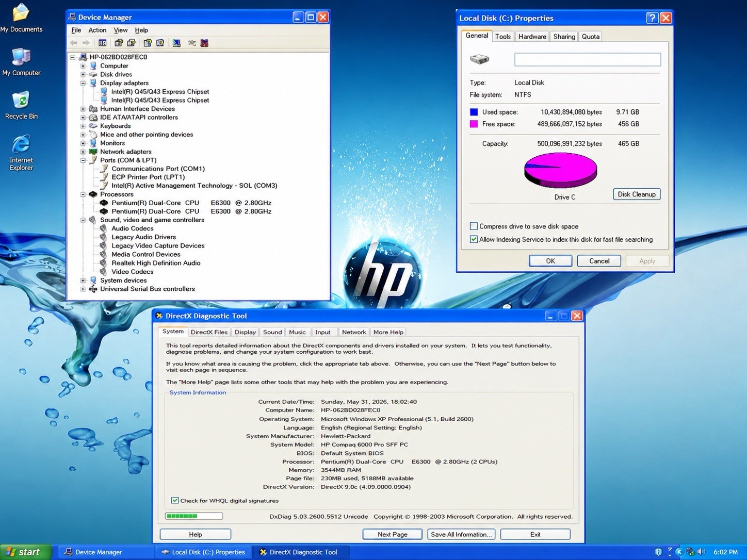Click the Drive C pie chart
Screen dimensions: 747x560
tap(561, 171)
